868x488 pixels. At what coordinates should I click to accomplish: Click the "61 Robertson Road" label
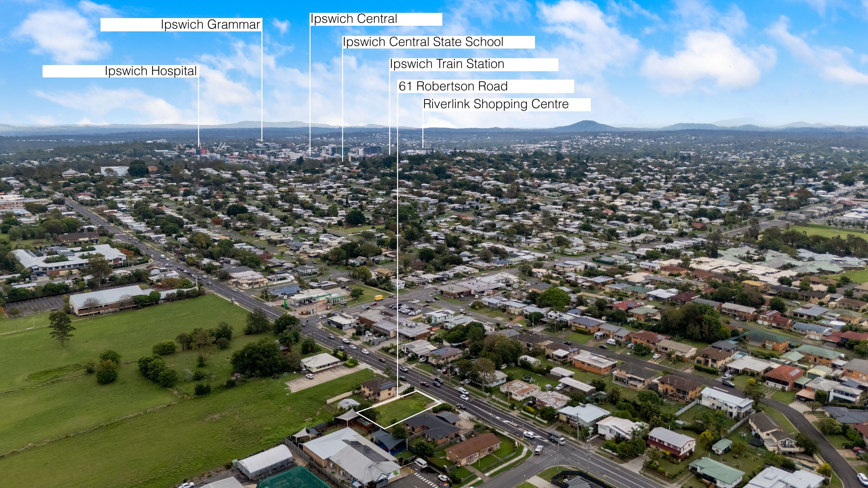pyautogui.click(x=486, y=86)
